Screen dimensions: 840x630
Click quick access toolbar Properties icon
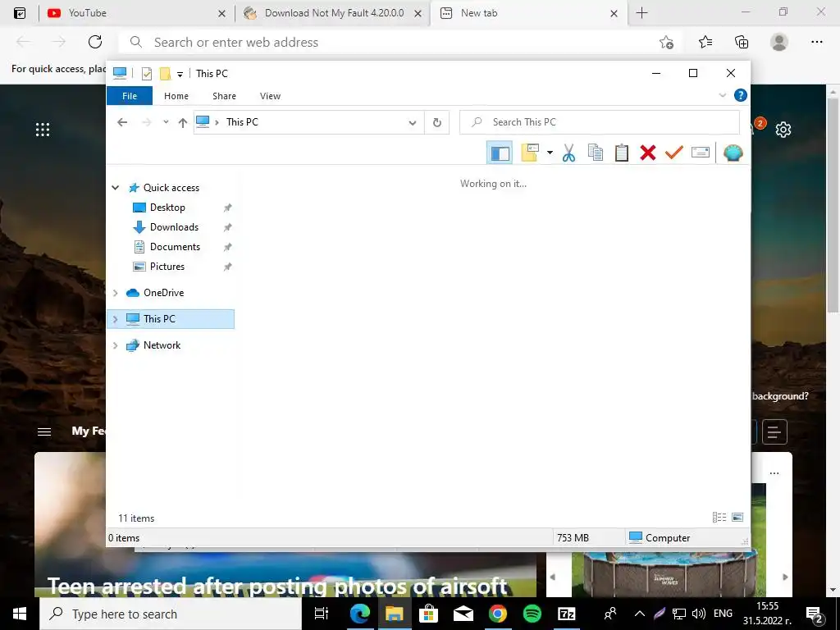(147, 73)
